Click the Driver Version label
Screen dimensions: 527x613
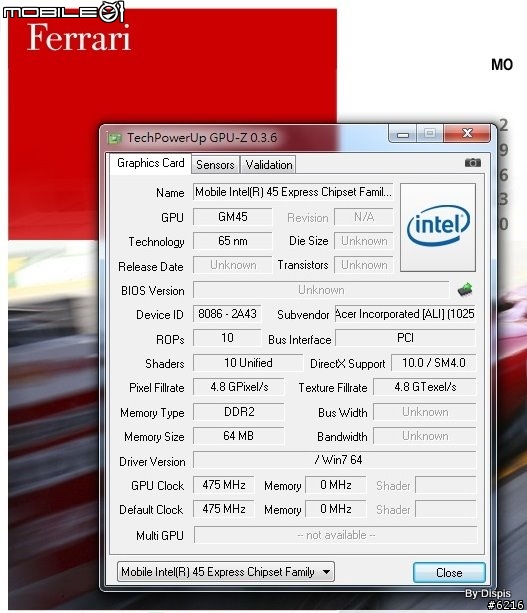coord(152,462)
